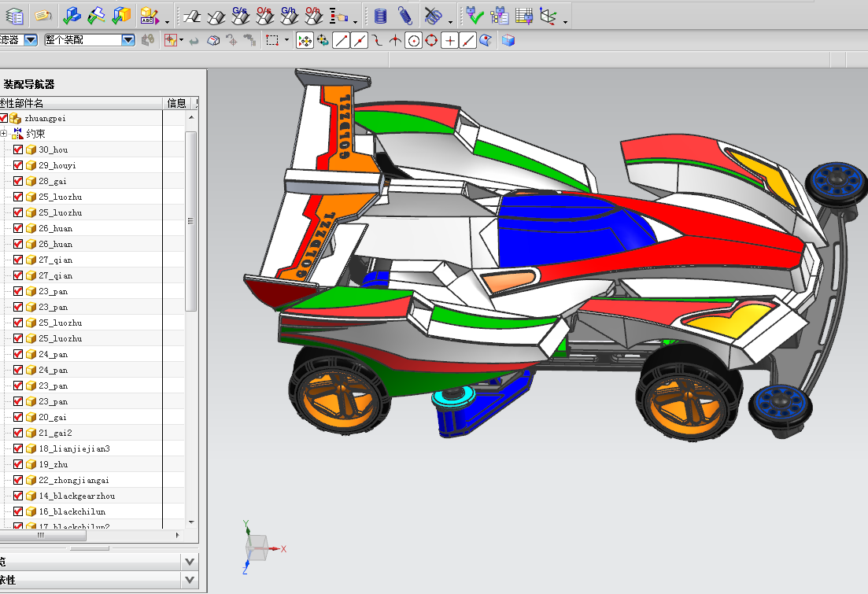Click the blue extension spring icon
This screenshot has height=594, width=868.
[405, 16]
